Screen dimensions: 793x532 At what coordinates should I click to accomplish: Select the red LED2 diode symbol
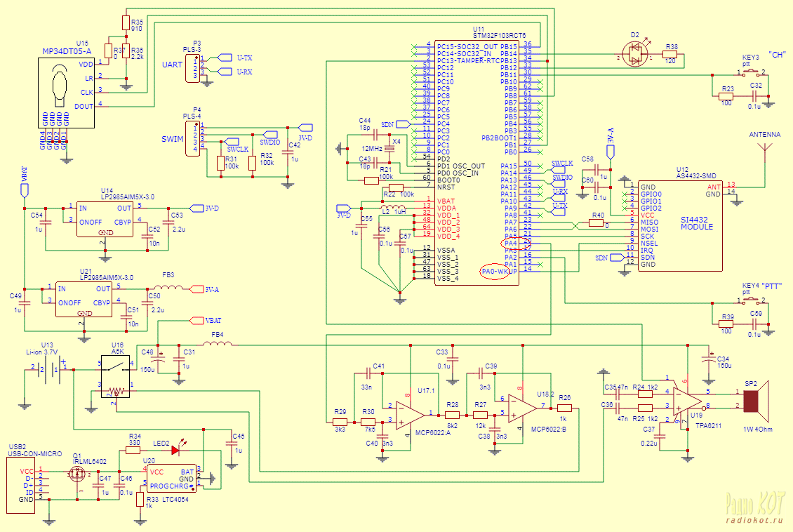[178, 449]
